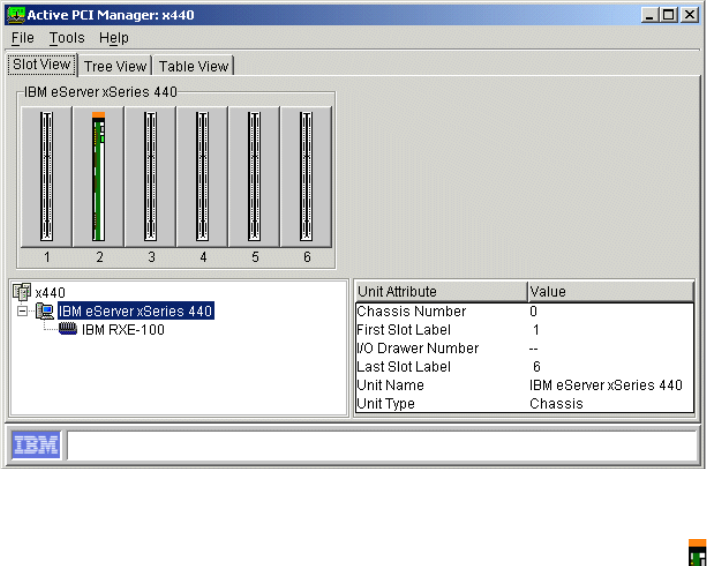This screenshot has height=566, width=707.
Task: Click the First Slot Label attribute
Action: click(404, 330)
